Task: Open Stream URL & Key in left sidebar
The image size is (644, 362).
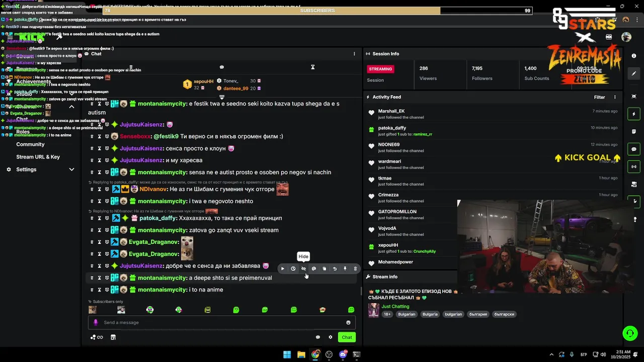Action: 38,157
